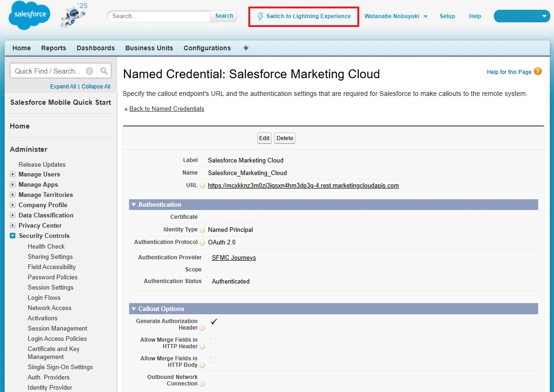This screenshot has width=554, height=392.
Task: Open Health Check in sidebar
Action: 46,246
